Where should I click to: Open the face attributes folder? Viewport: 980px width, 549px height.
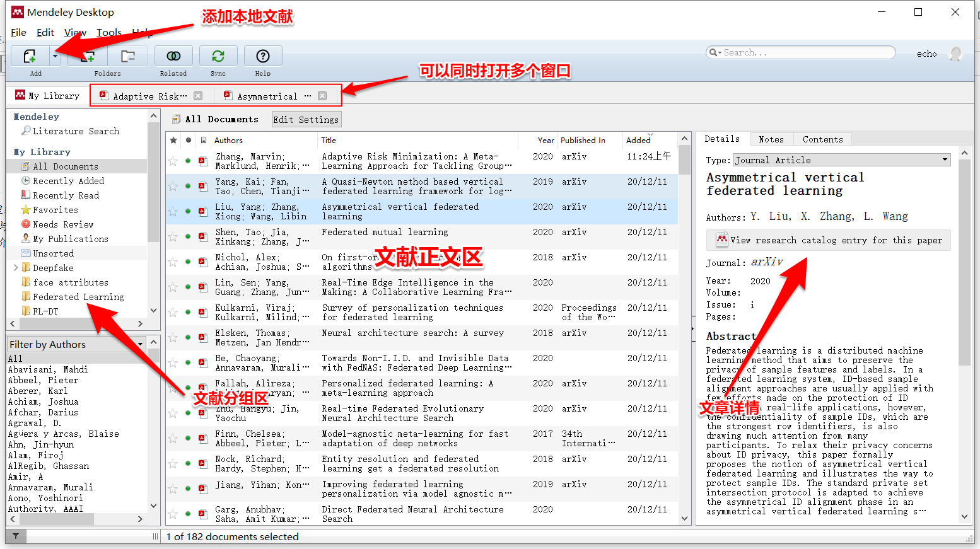(71, 282)
